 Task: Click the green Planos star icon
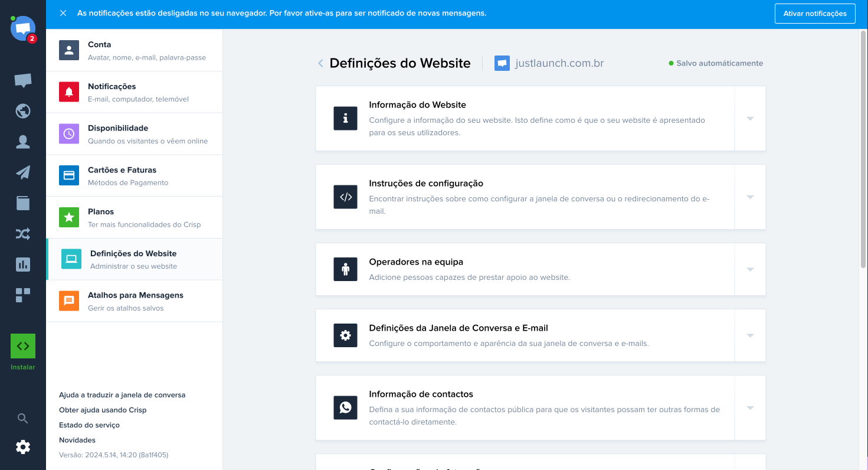click(69, 217)
